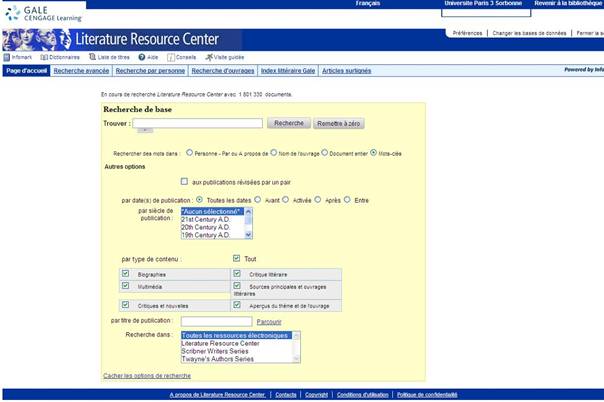
Task: Open Contacts footer link
Action: pyautogui.click(x=286, y=395)
